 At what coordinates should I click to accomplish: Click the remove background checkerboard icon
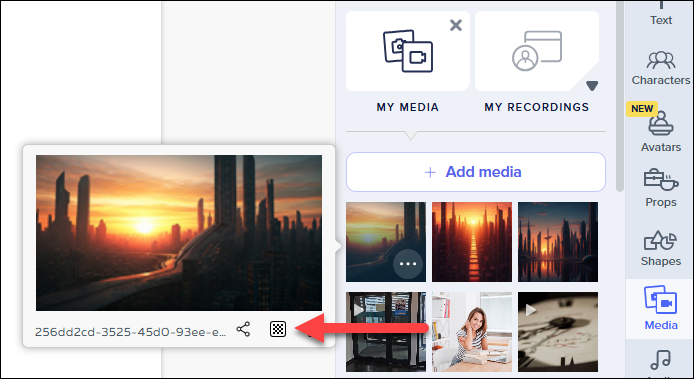point(278,329)
